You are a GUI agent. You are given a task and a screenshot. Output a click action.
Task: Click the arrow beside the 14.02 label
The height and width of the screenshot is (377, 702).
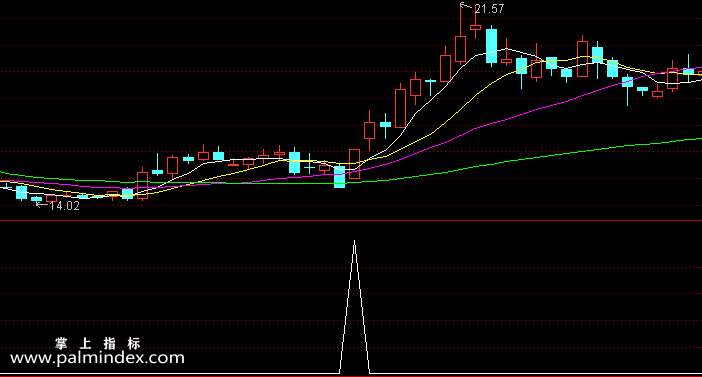[x=42, y=205]
